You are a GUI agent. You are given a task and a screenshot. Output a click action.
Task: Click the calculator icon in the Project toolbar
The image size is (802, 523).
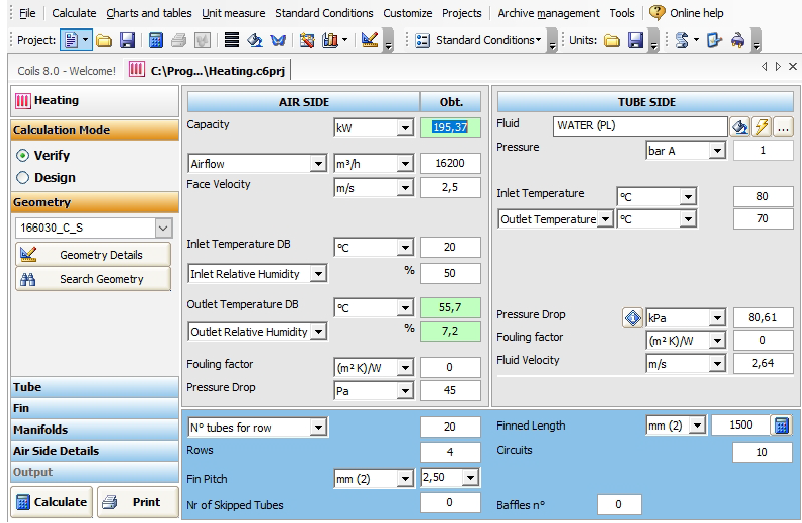155,40
